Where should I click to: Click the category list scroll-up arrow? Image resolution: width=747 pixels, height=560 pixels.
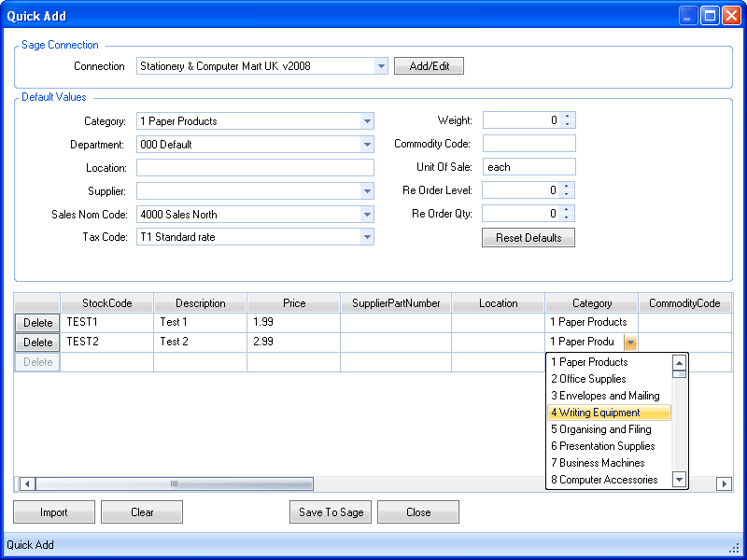point(680,363)
